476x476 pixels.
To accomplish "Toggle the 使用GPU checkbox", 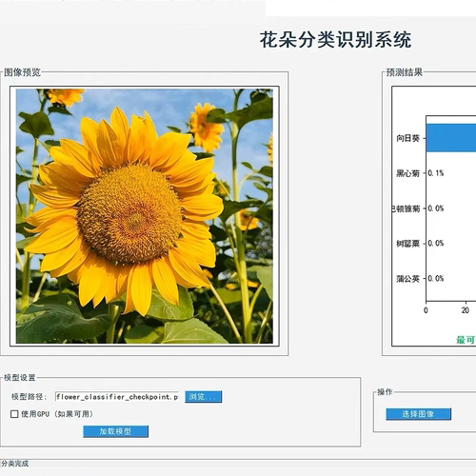I will (14, 414).
